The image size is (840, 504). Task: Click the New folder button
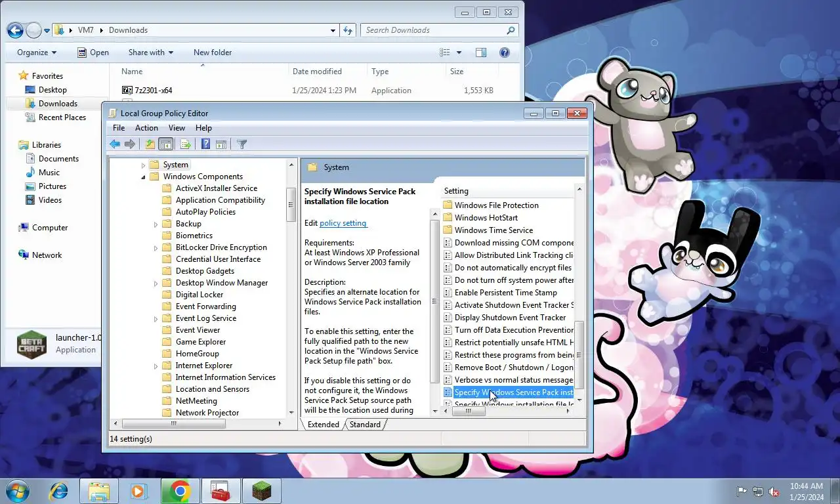point(213,52)
